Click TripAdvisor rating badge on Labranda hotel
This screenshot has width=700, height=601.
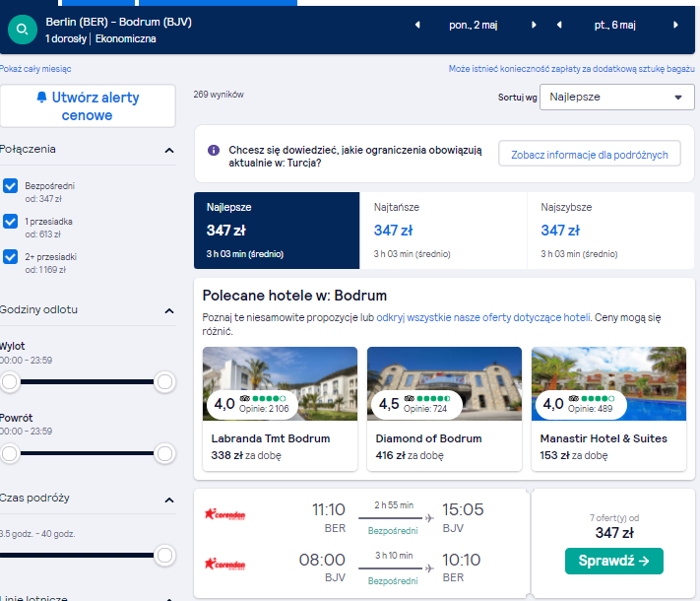pyautogui.click(x=252, y=404)
